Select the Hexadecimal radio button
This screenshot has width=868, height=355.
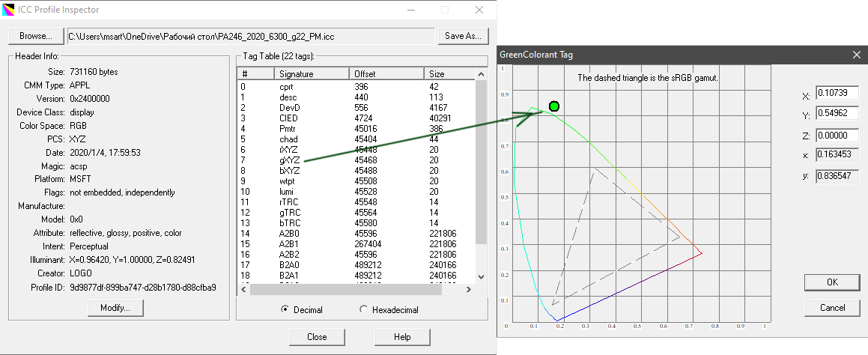coord(389,309)
